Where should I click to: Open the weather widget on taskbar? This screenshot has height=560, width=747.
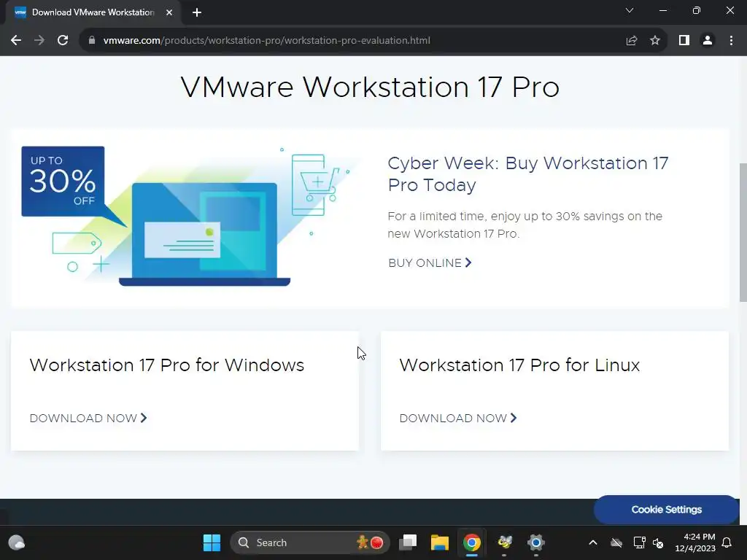tap(17, 542)
